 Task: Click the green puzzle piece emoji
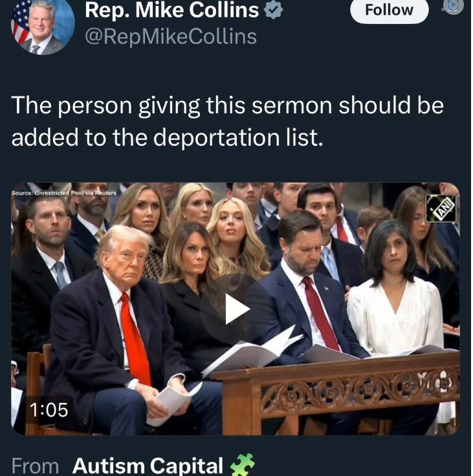click(x=243, y=464)
